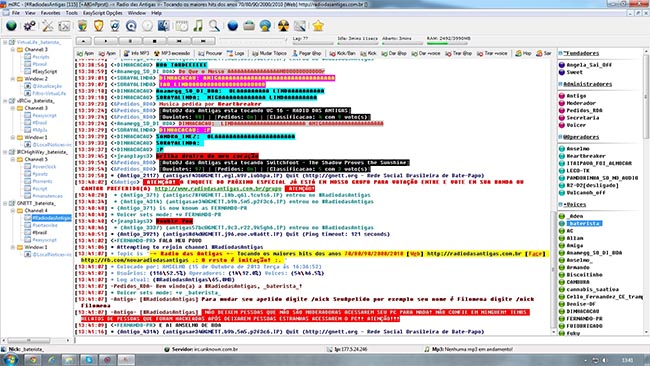Viewport: 650px width, 366px height.
Task: Open Logs from the channel toolbar
Action: point(235,53)
